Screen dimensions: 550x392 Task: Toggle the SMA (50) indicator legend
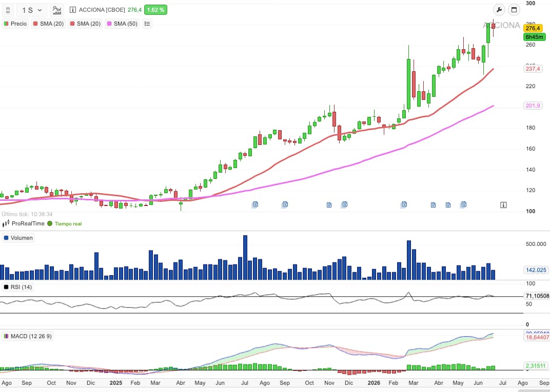122,24
